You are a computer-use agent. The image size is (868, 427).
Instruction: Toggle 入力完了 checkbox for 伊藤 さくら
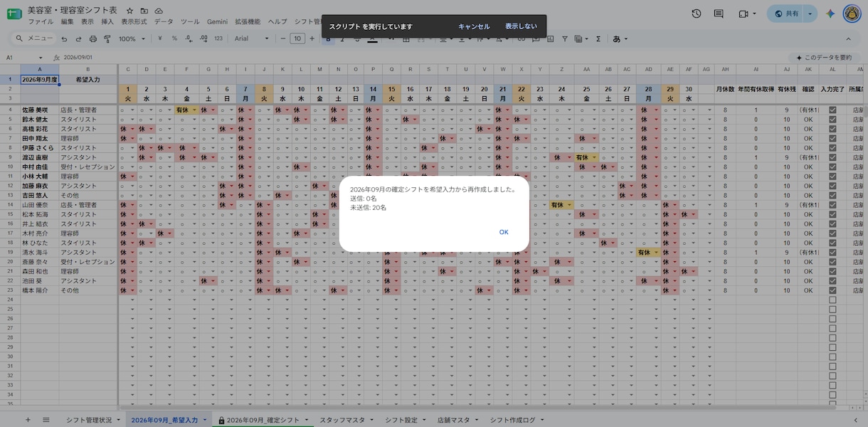pos(832,148)
